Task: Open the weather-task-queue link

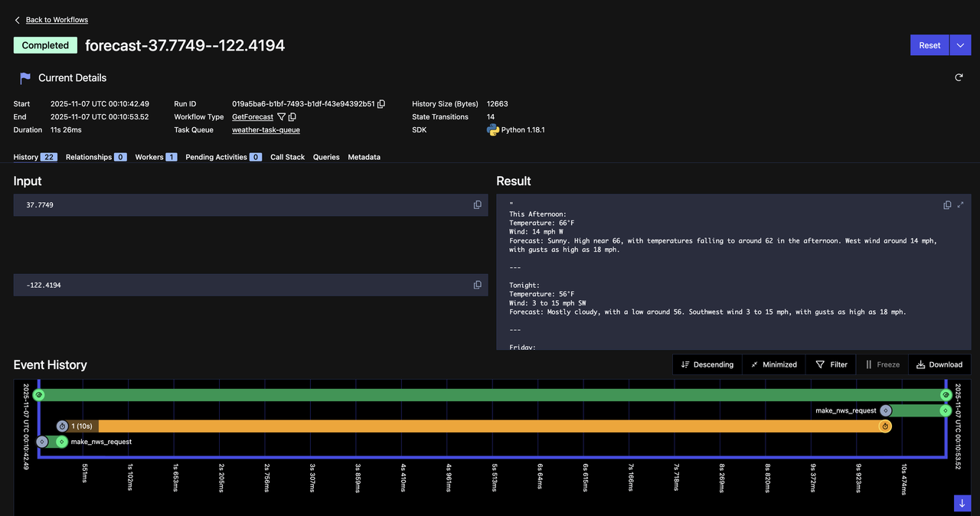Action: (x=266, y=130)
